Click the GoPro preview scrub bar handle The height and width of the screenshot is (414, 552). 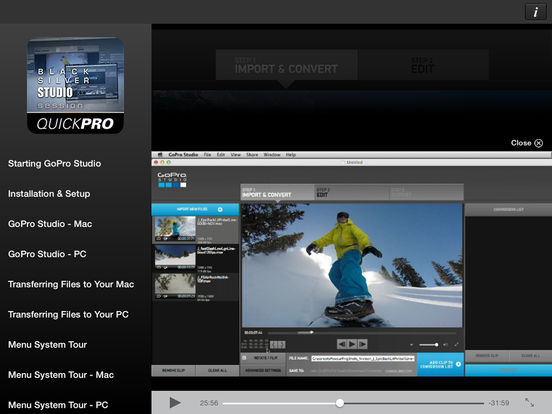click(312, 332)
